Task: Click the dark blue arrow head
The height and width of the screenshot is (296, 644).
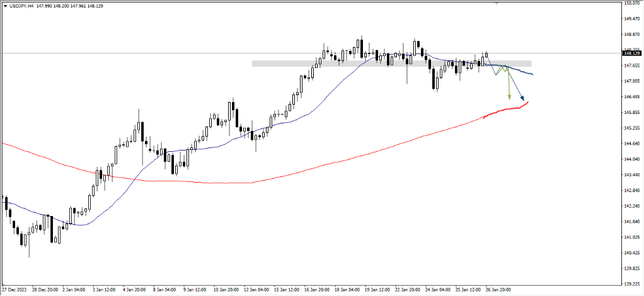Action: 522,98
